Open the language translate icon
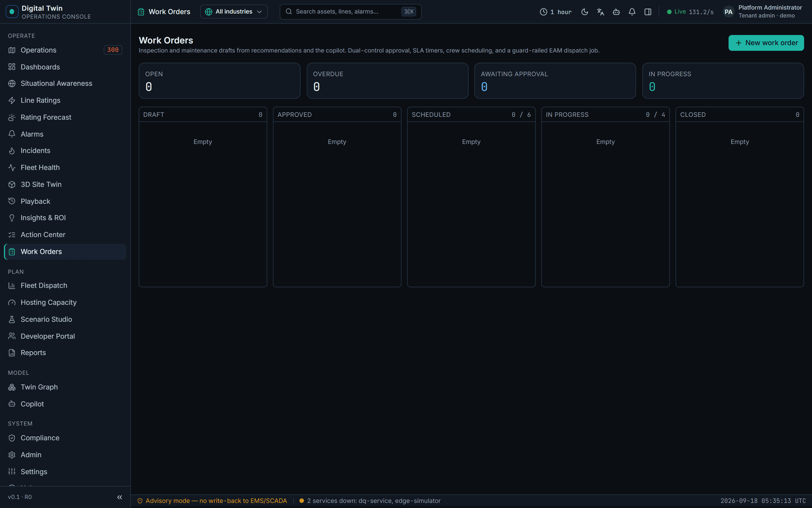The image size is (812, 508). coord(600,12)
